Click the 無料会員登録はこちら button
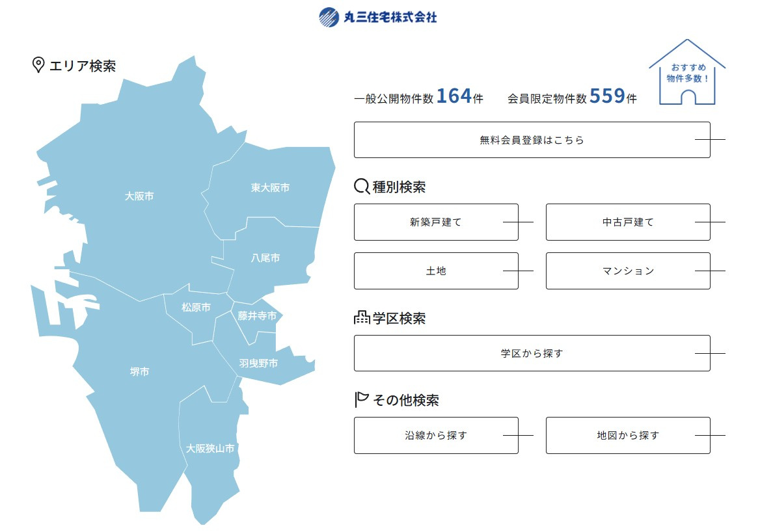Image resolution: width=773 pixels, height=532 pixels. pos(532,139)
